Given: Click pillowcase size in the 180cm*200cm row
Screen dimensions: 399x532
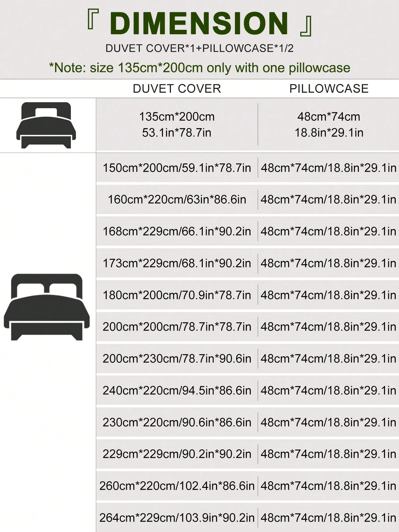Looking at the screenshot, I should coord(329,295).
